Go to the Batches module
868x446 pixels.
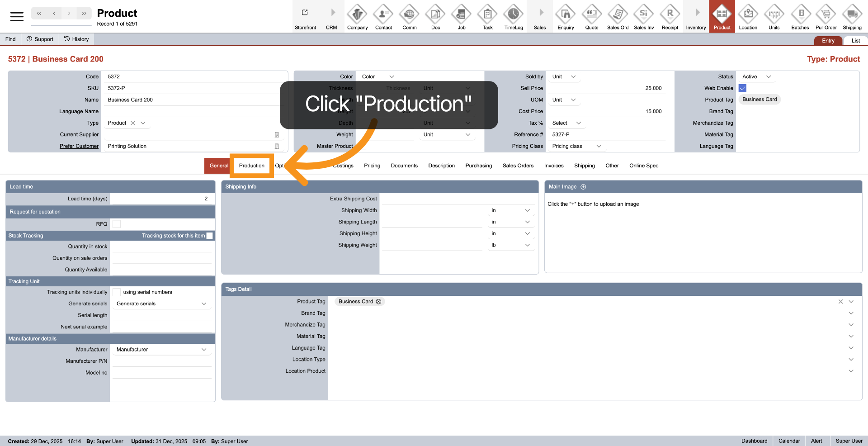coord(800,16)
